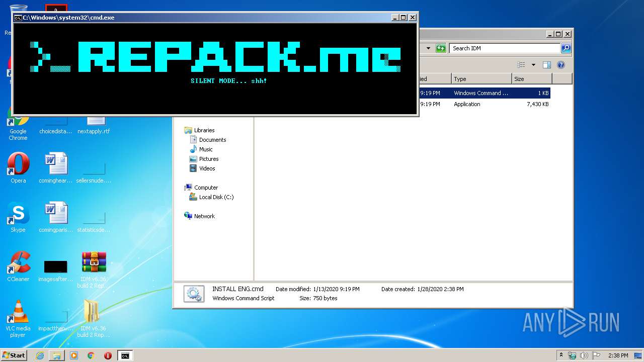Image resolution: width=644 pixels, height=362 pixels.
Task: Click the INSTALL ENG.cmd details pane icon
Action: [194, 294]
